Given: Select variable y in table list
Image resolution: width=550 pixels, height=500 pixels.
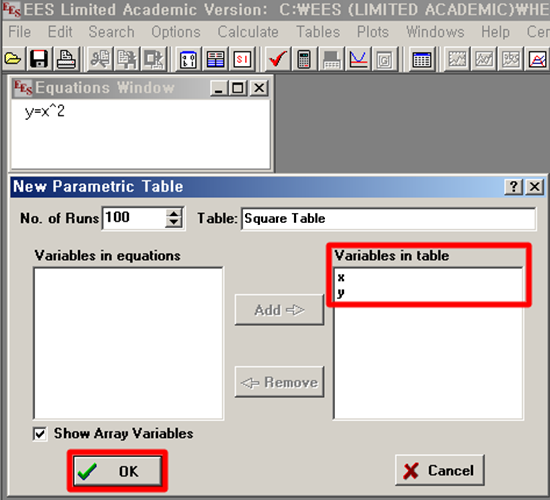Looking at the screenshot, I should click(341, 292).
